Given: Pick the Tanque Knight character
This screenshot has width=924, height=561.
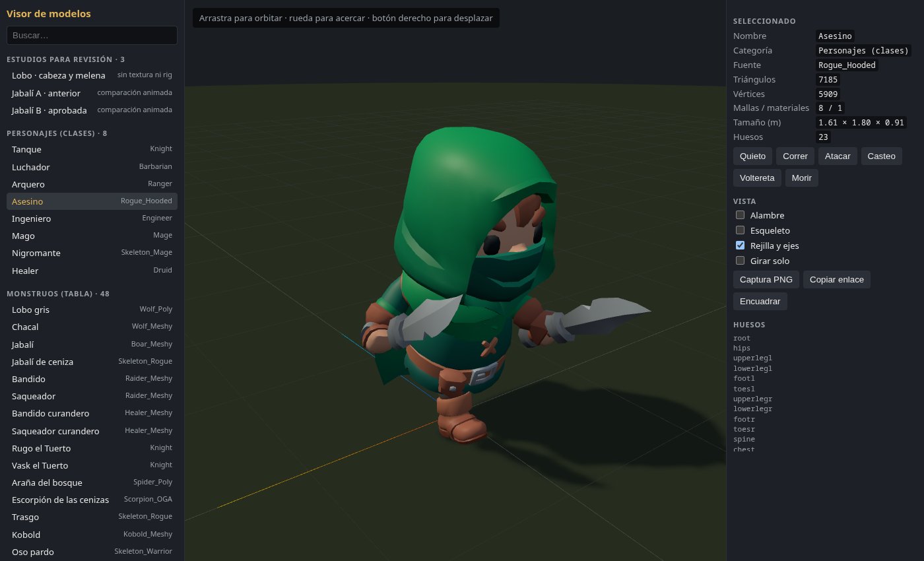Looking at the screenshot, I should coord(92,149).
